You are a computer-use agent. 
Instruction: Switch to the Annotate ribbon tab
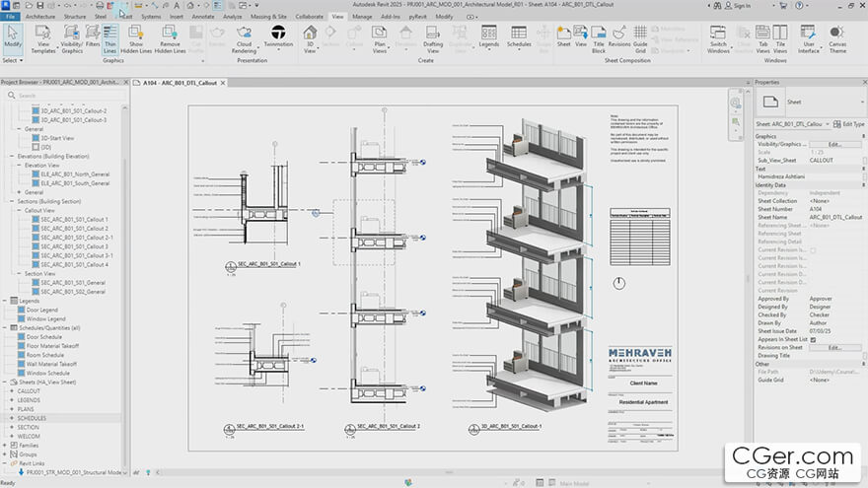pyautogui.click(x=203, y=17)
